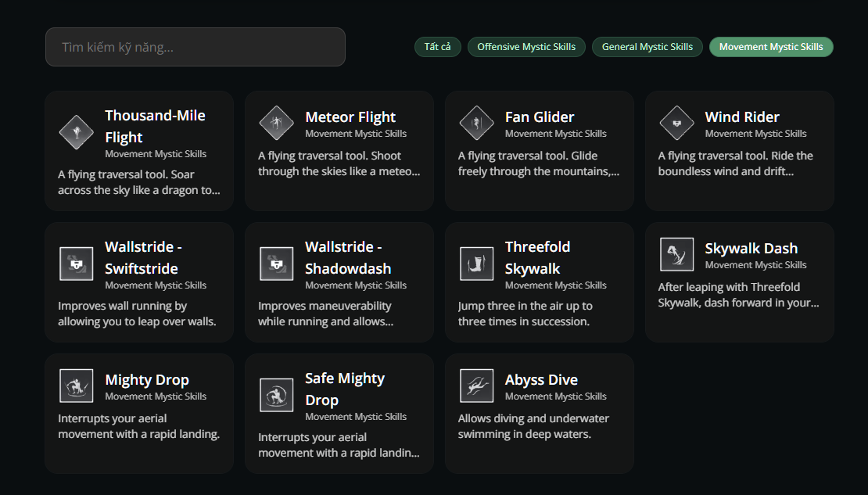The width and height of the screenshot is (868, 495).
Task: Click the Thousand-Mile Flight skill icon
Action: tap(77, 132)
